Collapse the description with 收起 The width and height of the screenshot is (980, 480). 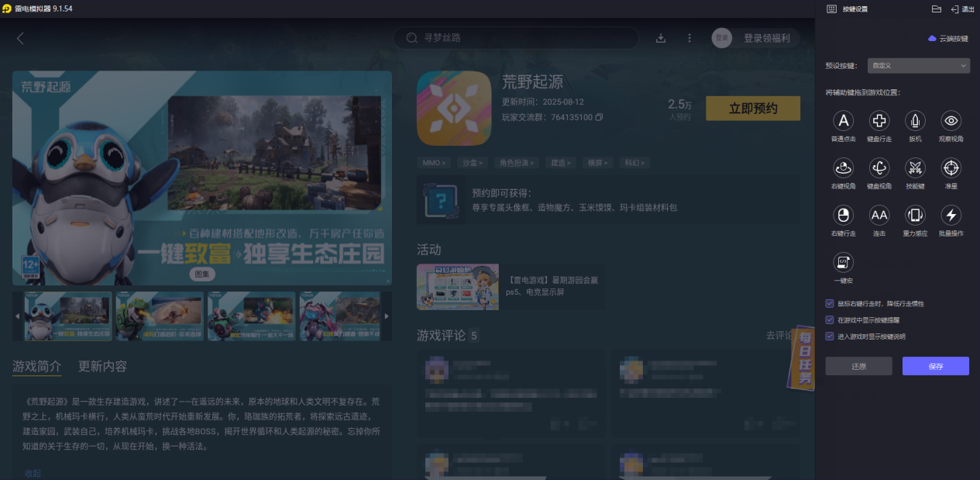pyautogui.click(x=33, y=473)
